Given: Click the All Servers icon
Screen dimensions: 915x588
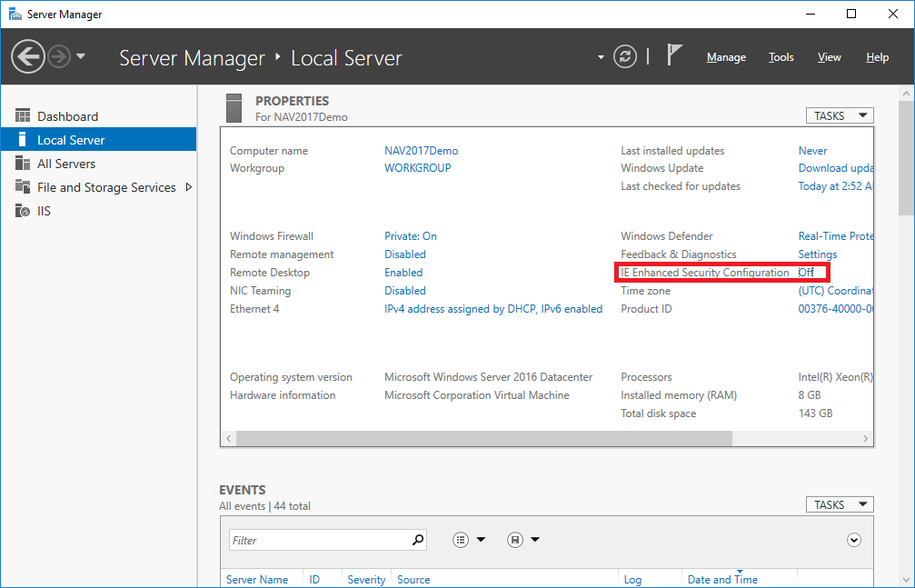Looking at the screenshot, I should (x=23, y=163).
